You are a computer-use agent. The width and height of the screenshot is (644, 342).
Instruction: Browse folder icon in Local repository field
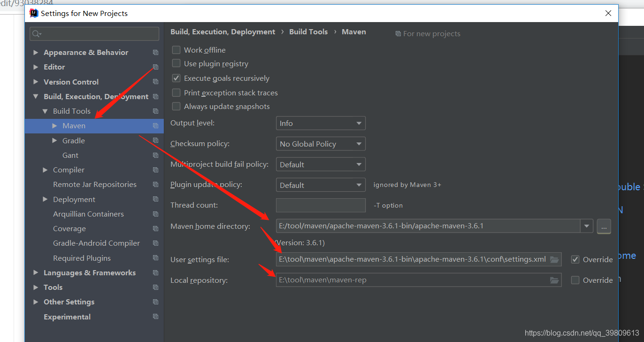pyautogui.click(x=554, y=280)
